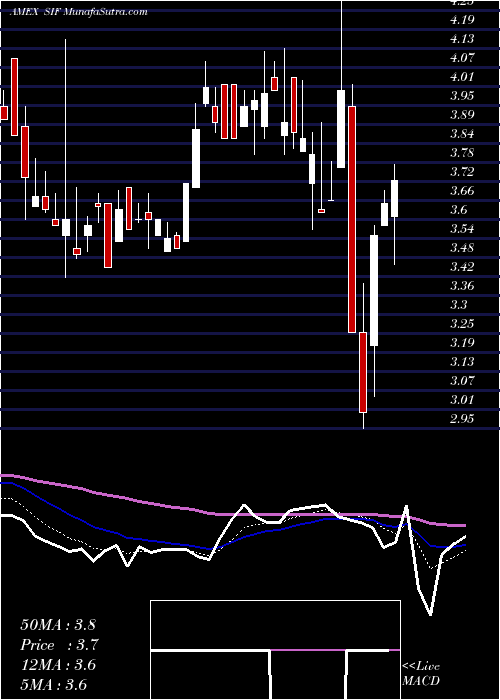
Task: Click the tall red candle dropping to 3.25
Action: click(352, 219)
